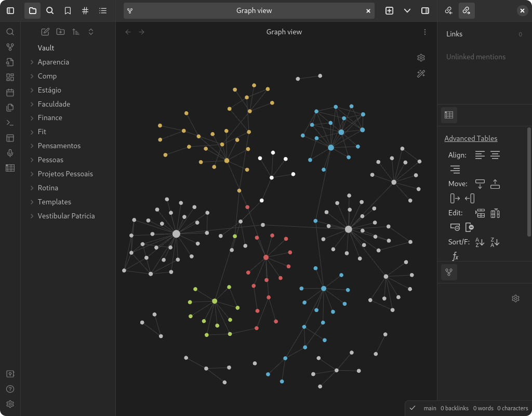Expand the Unlinked mentions section
The height and width of the screenshot is (416, 532).
pyautogui.click(x=475, y=57)
